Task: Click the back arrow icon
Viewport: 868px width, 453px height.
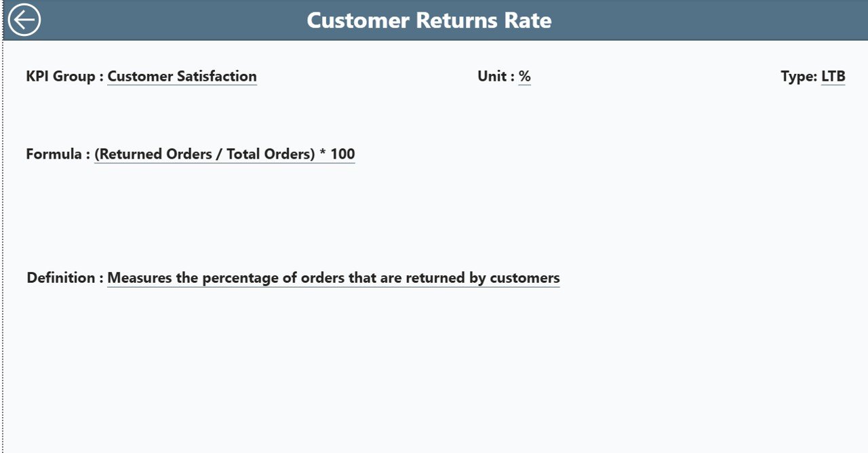Action: tap(24, 20)
